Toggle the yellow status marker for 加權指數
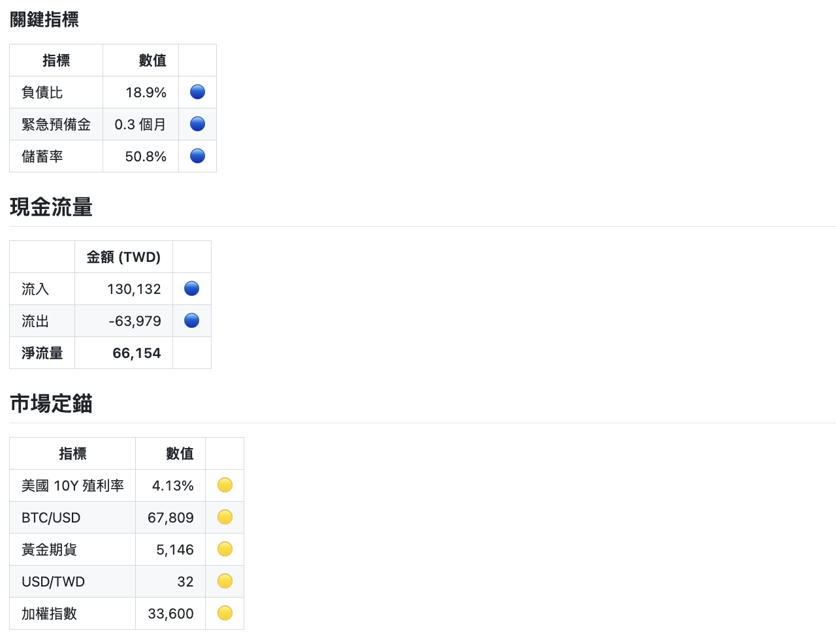836x644 pixels. click(x=224, y=613)
